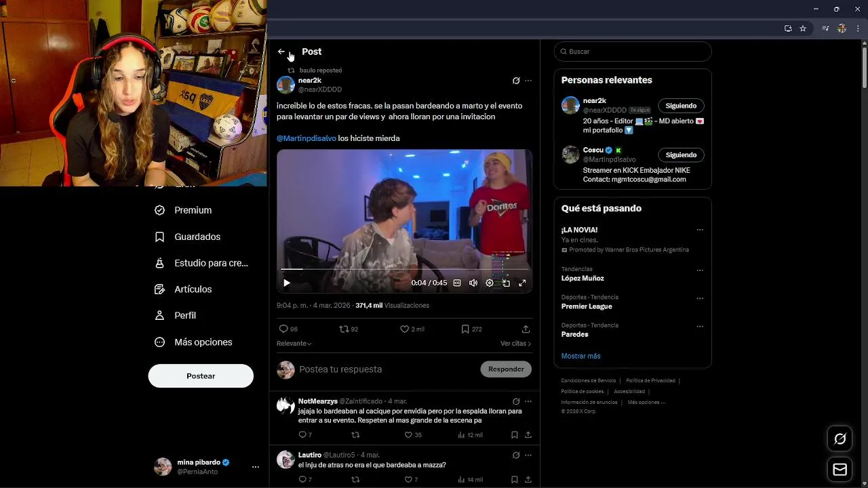Bookmark NotMearzys comment
Screen dimensions: 868x488
point(515,435)
